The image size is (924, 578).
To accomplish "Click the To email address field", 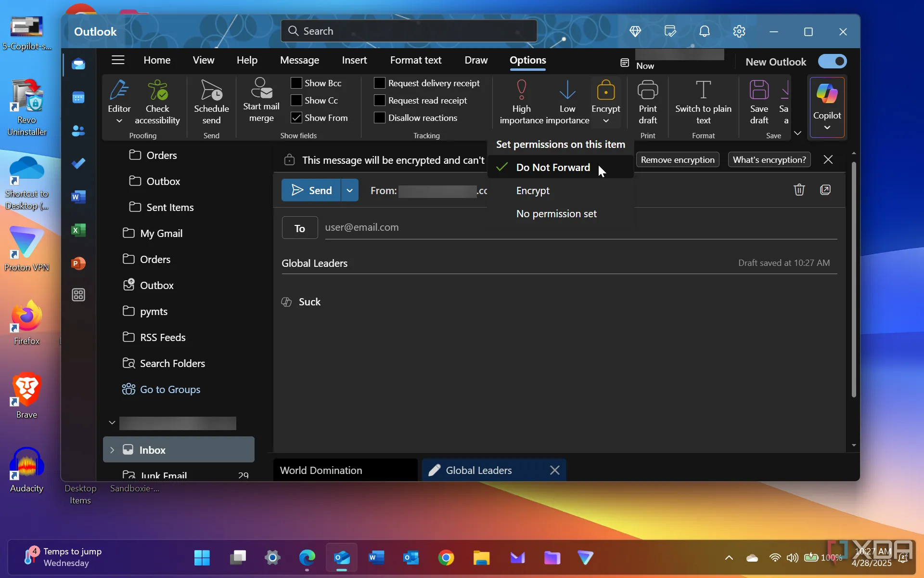I will 580,227.
